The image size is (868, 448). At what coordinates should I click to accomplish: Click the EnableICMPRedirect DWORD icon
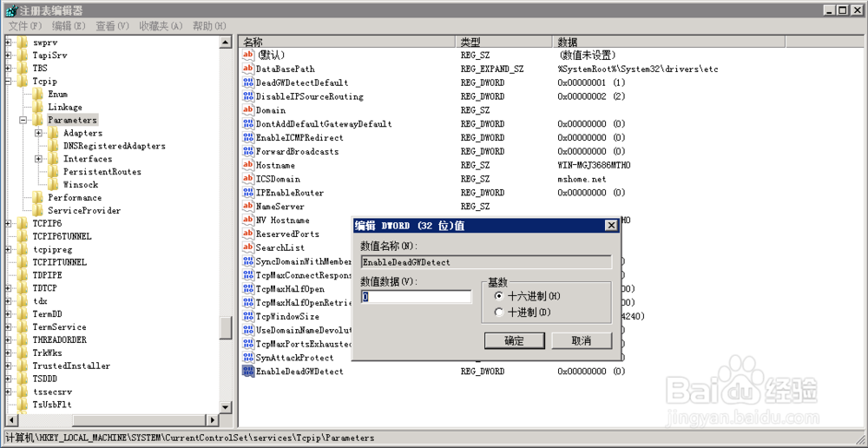click(248, 137)
